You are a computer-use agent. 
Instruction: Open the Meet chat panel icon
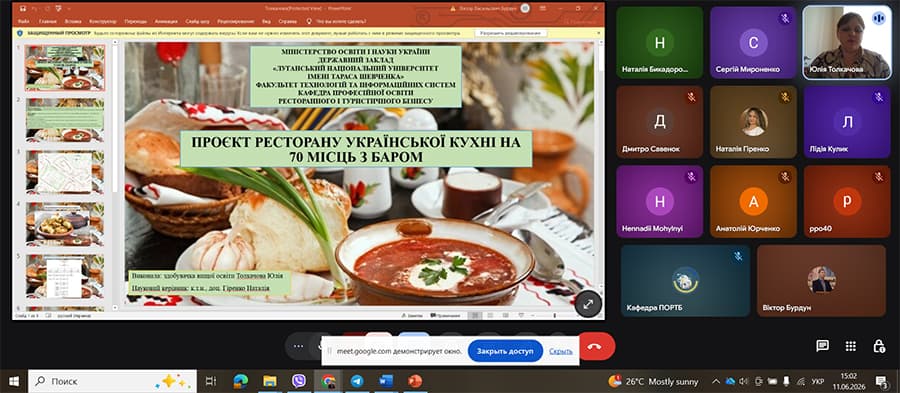[x=823, y=345]
